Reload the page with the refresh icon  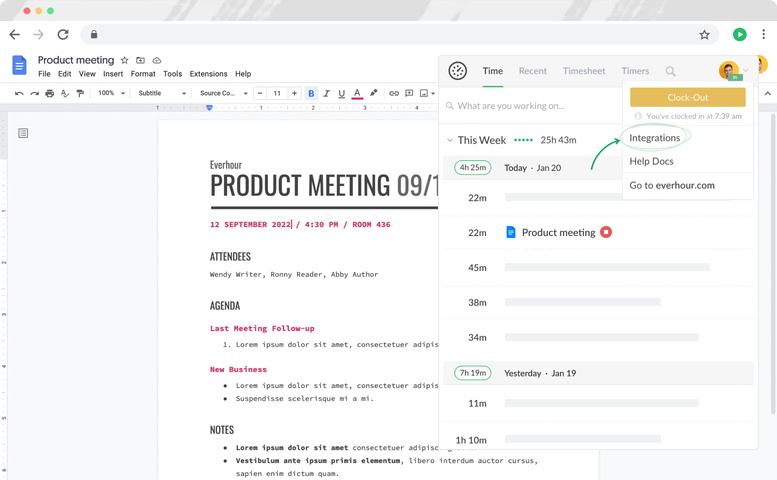[63, 35]
